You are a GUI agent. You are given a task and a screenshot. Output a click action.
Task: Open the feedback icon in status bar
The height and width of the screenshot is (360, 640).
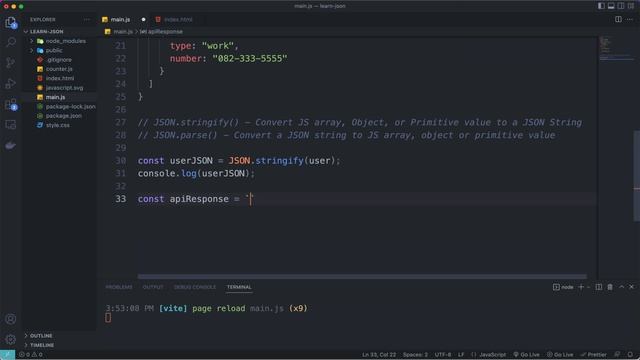(x=618, y=355)
